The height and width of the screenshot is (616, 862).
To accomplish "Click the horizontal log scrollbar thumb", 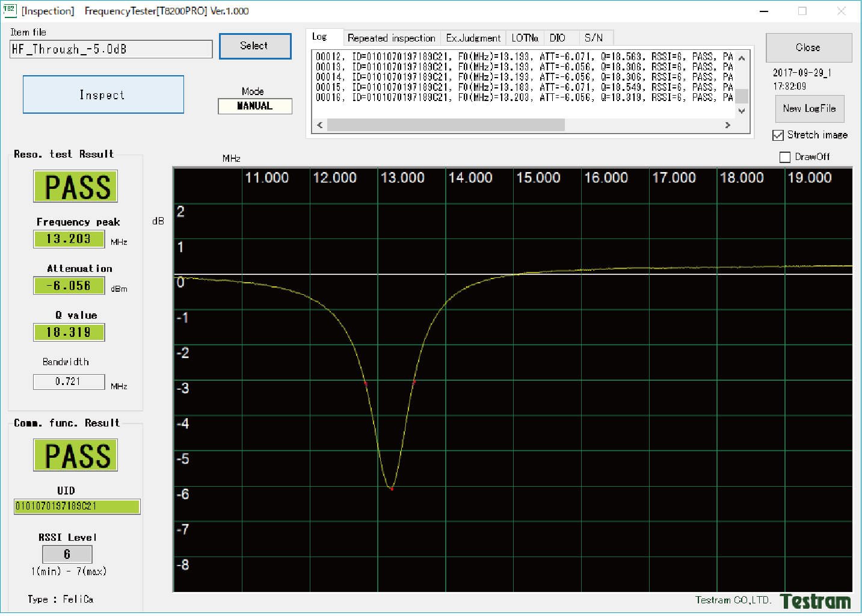I will 445,125.
